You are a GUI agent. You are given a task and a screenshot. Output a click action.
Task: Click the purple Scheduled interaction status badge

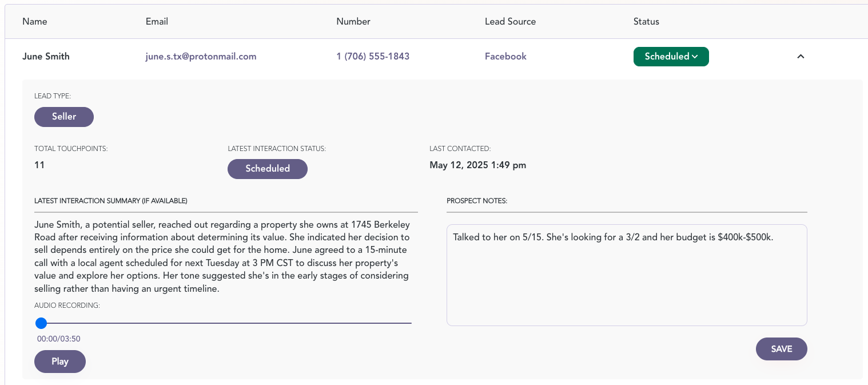268,169
